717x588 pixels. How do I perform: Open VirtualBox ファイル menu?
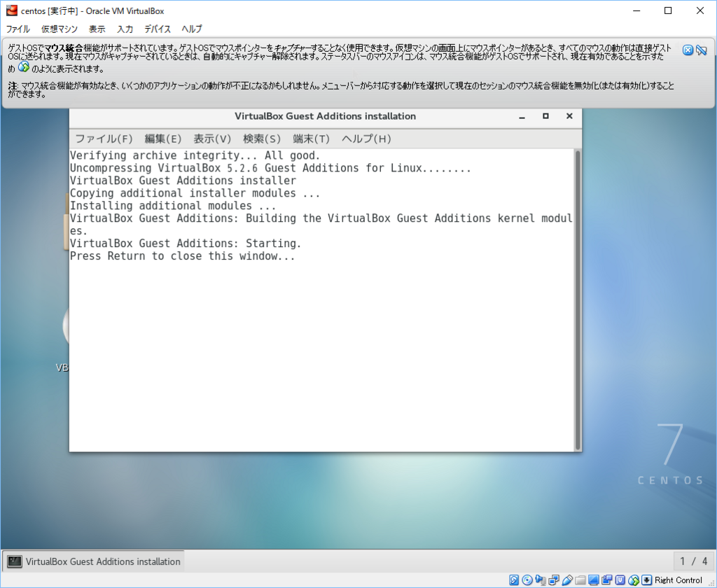click(18, 29)
